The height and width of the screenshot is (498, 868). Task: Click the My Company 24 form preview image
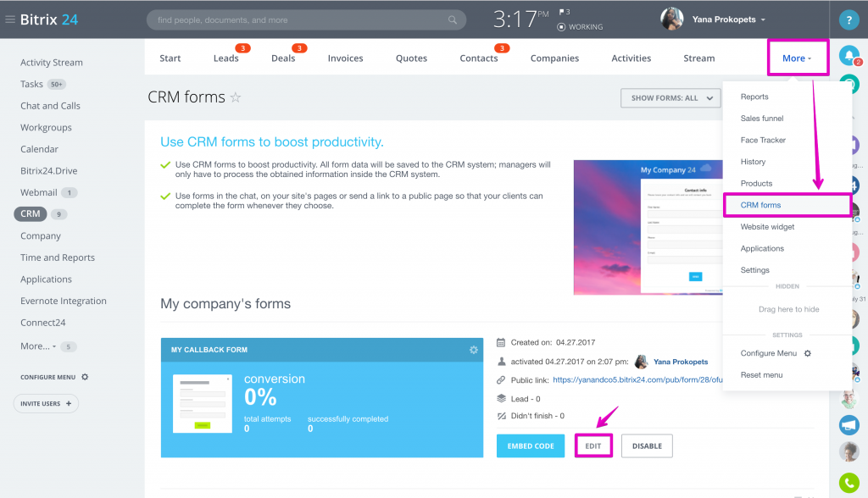[648, 228]
